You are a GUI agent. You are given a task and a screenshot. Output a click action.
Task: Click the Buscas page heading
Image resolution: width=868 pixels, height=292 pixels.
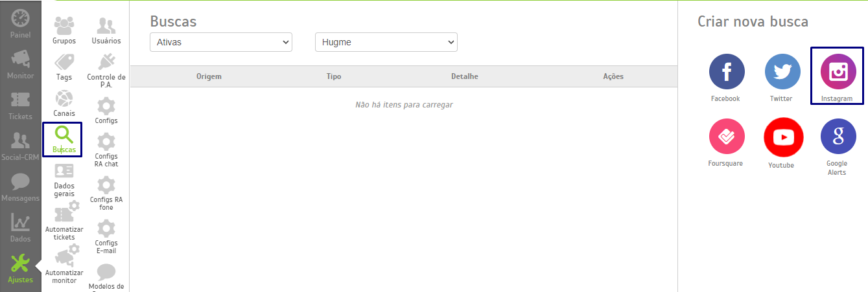coord(173,21)
